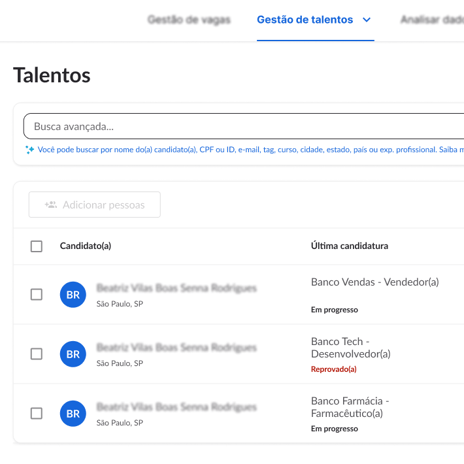Switch to Gestão de vagas tab
The height and width of the screenshot is (464, 464).
(x=189, y=20)
